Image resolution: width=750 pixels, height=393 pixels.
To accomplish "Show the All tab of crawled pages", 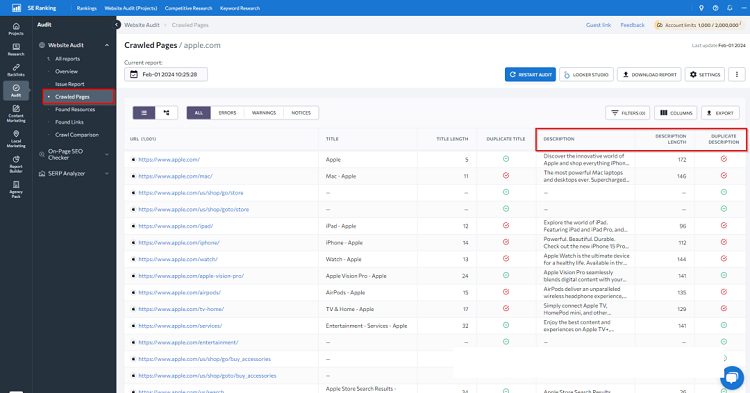I will click(x=199, y=113).
